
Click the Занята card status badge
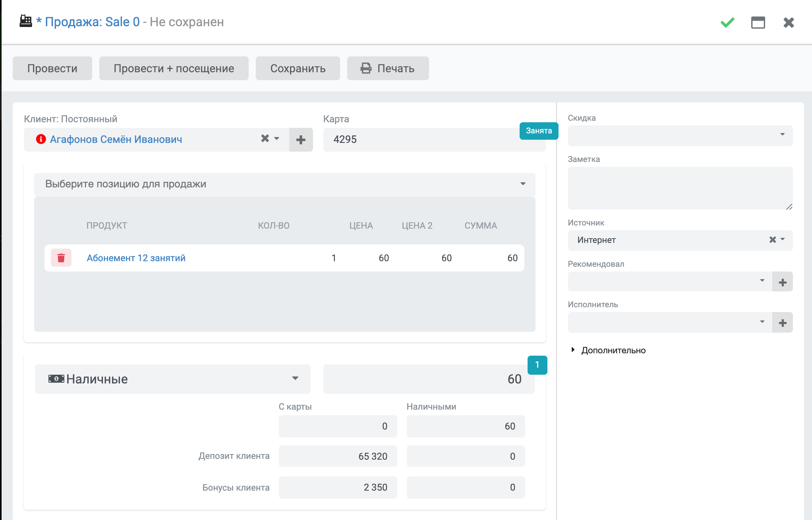tap(539, 131)
